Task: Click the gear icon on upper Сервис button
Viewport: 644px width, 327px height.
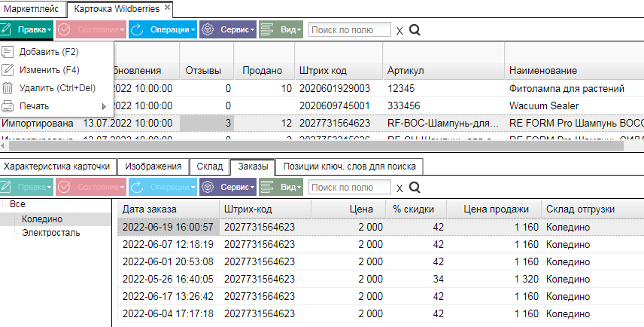Action: tap(208, 29)
